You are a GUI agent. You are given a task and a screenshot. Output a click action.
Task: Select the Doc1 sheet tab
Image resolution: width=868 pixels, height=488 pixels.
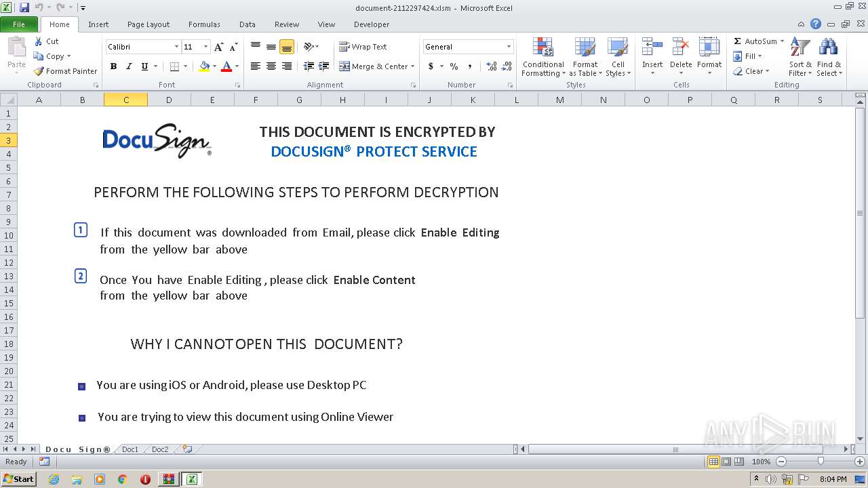pyautogui.click(x=130, y=449)
